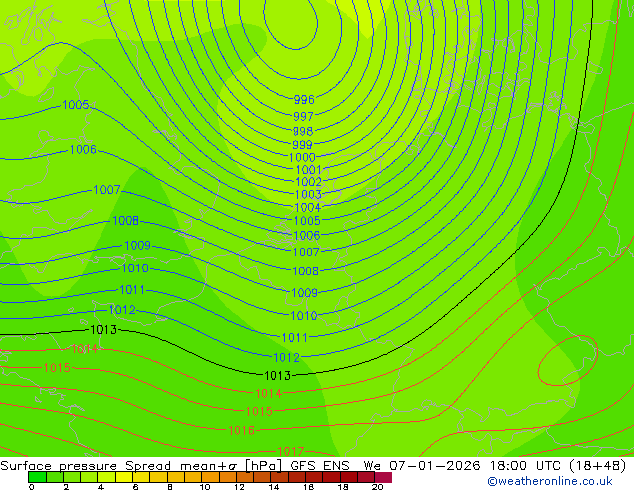The width and height of the screenshot is (634, 490).
Task: Select the 'Surface pressure Spread' title text
Action: click(86, 466)
